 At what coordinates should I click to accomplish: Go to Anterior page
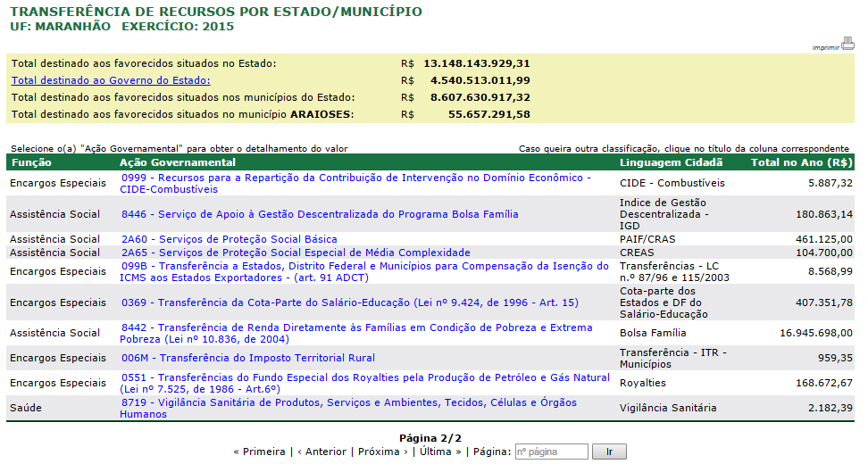pyautogui.click(x=321, y=452)
